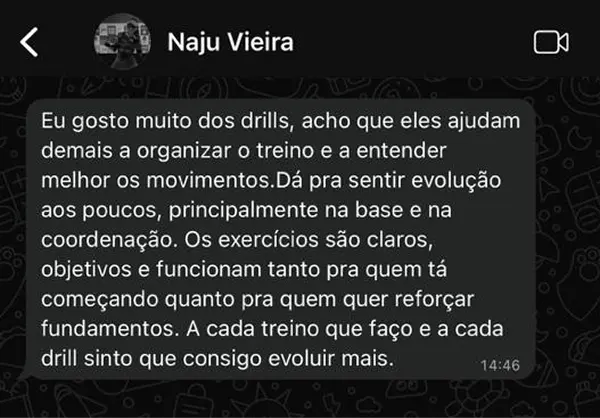Go back using the left arrow
Image resolution: width=600 pixels, height=418 pixels.
pos(29,42)
